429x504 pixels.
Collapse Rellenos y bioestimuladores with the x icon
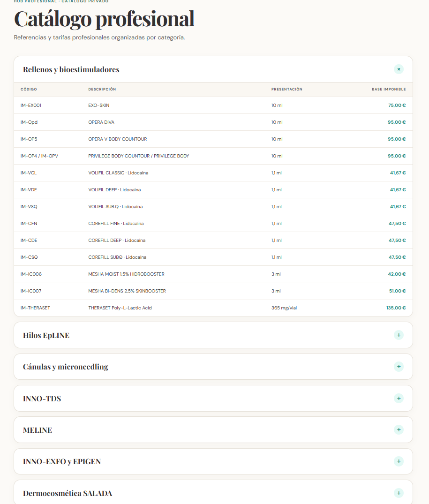click(x=399, y=69)
